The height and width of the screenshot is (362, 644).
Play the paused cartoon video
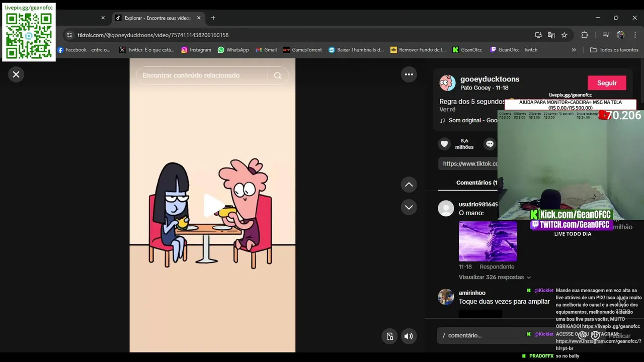coord(213,205)
